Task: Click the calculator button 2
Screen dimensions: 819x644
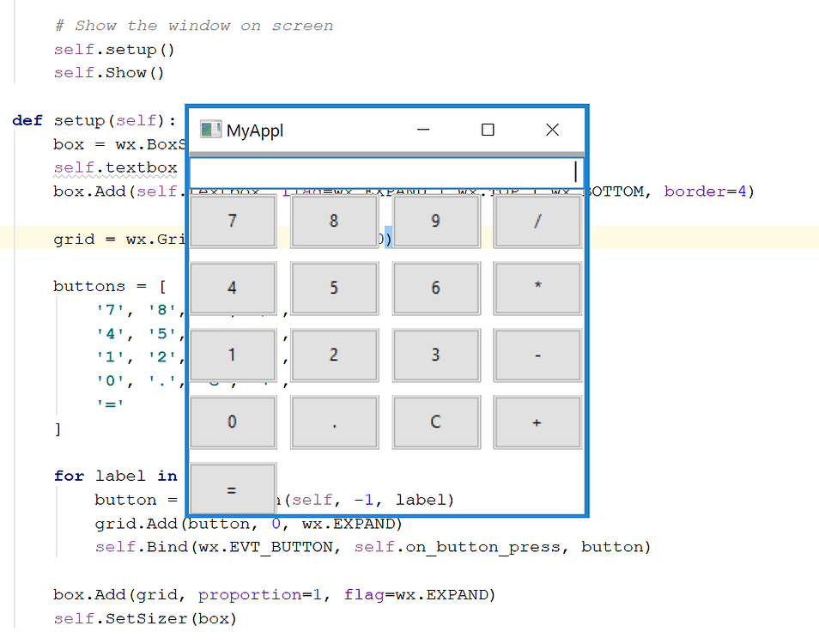Action: coord(334,355)
